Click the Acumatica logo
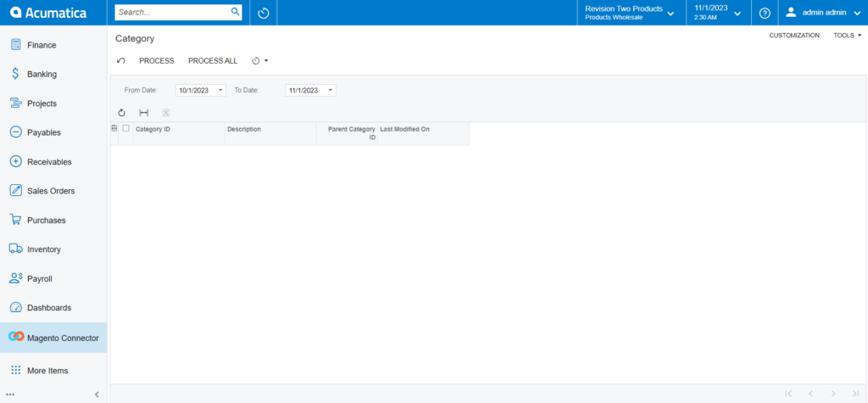The height and width of the screenshot is (403, 868). pyautogui.click(x=48, y=12)
